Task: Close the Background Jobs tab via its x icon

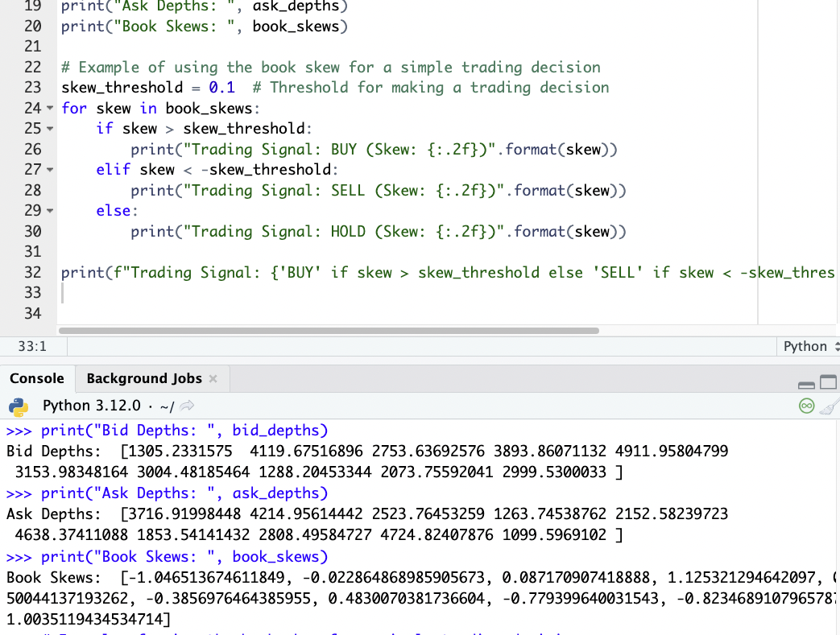Action: 213,378
